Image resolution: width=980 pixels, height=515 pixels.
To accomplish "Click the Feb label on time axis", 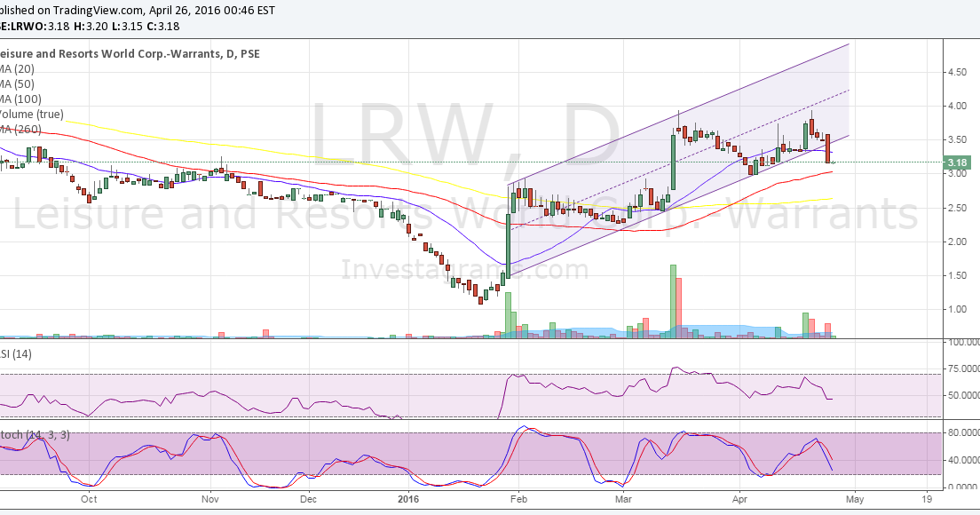I will click(518, 499).
